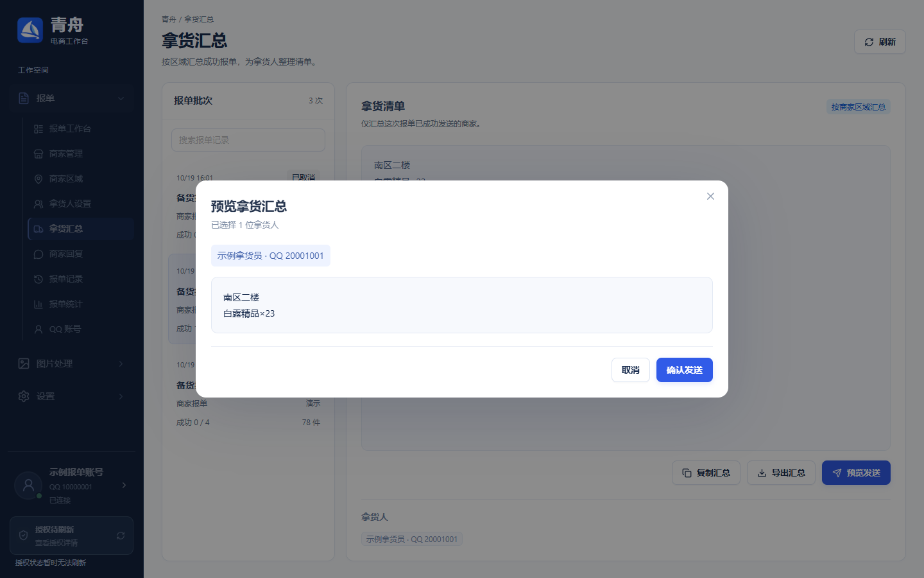The height and width of the screenshot is (578, 924).
Task: Click the 取消 button in the dialog
Action: click(630, 370)
